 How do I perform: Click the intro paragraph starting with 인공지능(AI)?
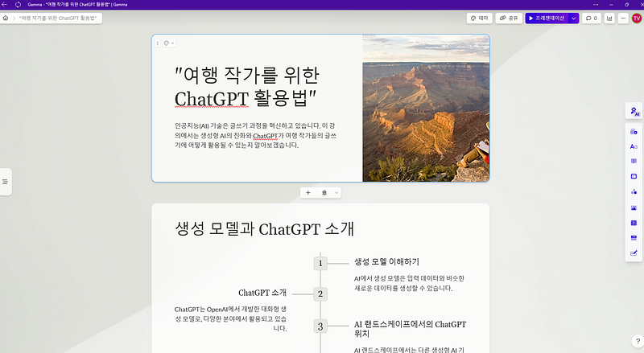point(255,135)
